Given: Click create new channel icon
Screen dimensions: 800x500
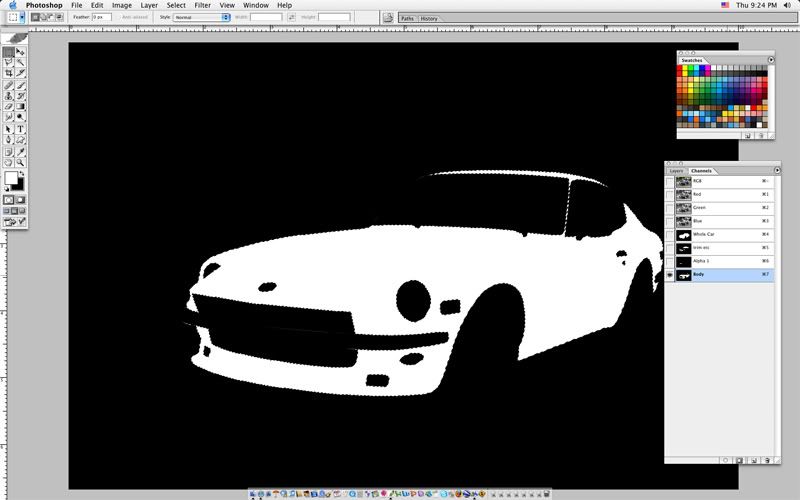Looking at the screenshot, I should [x=752, y=460].
